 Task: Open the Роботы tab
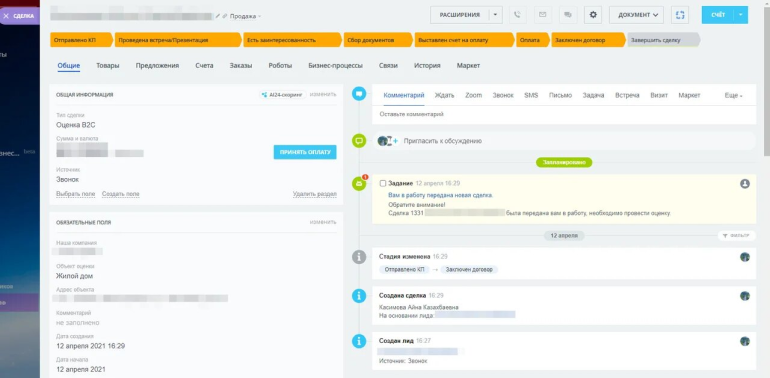click(x=280, y=65)
